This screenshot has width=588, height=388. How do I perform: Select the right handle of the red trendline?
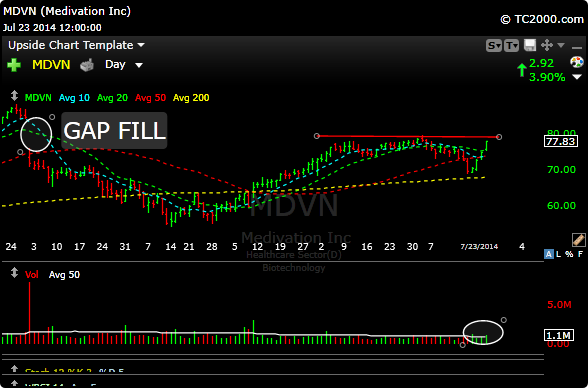pos(499,137)
